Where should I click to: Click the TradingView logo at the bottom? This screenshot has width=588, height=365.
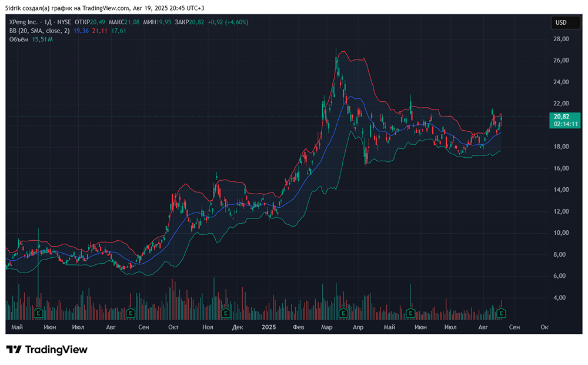coord(47,350)
